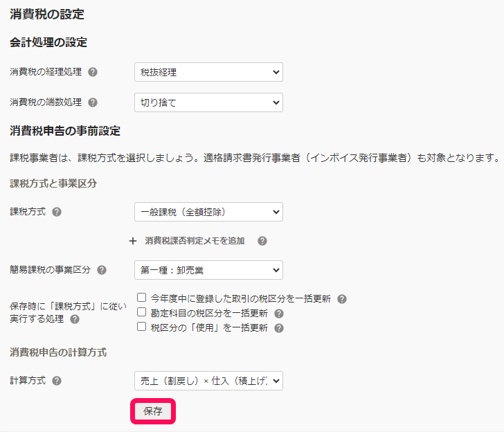Open help for 消費税の端数処理

click(x=93, y=102)
